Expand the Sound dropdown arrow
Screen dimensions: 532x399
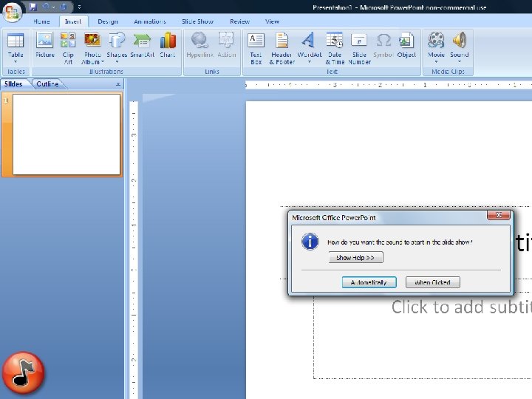[460, 62]
